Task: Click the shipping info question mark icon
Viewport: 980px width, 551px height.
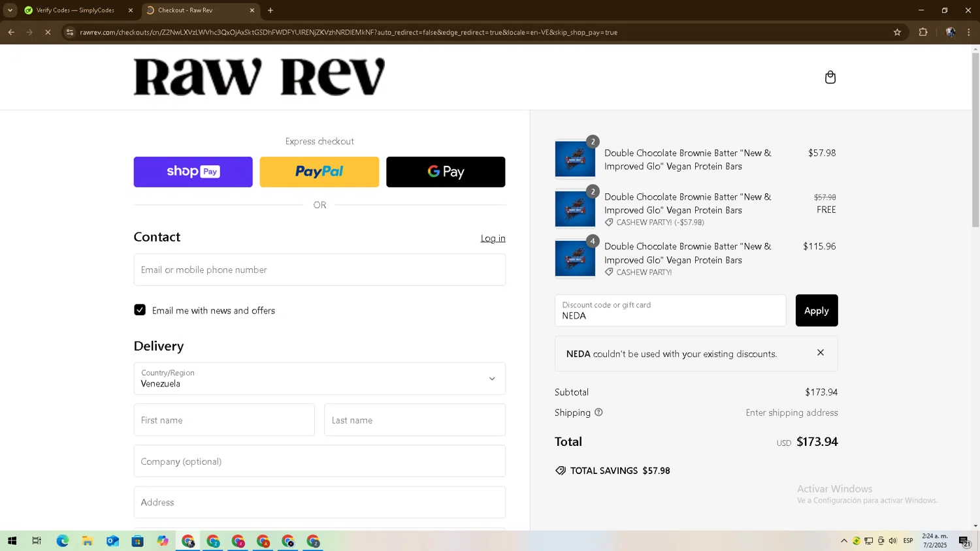Action: [598, 413]
